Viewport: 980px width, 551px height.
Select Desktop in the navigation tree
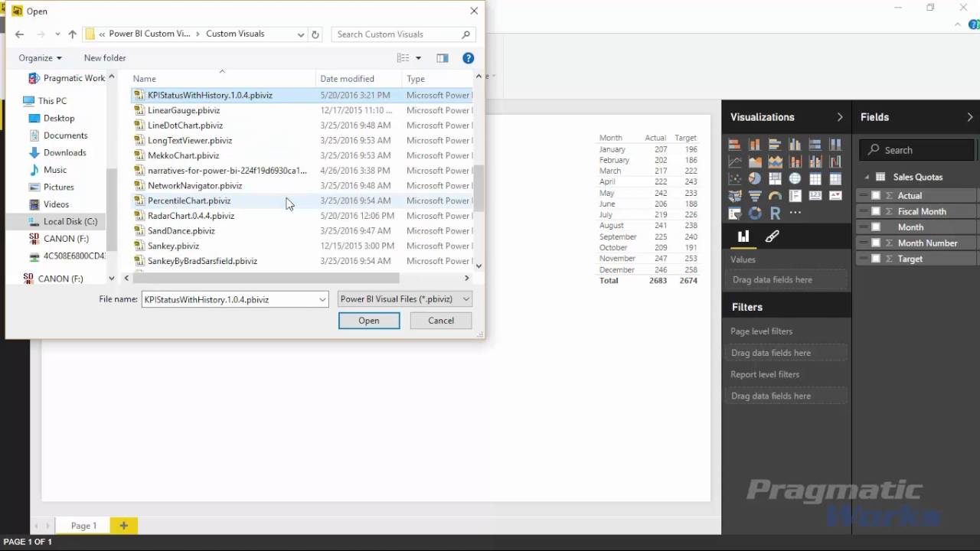coord(59,118)
